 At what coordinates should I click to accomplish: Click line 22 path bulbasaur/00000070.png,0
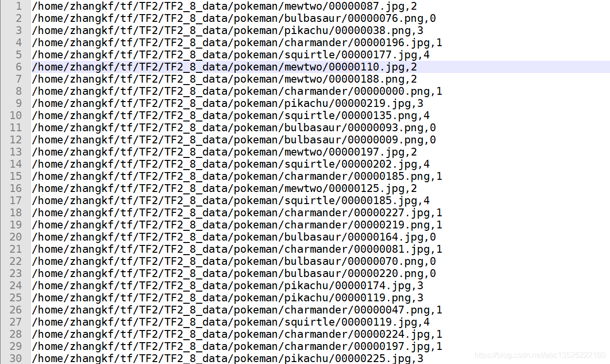click(x=234, y=261)
